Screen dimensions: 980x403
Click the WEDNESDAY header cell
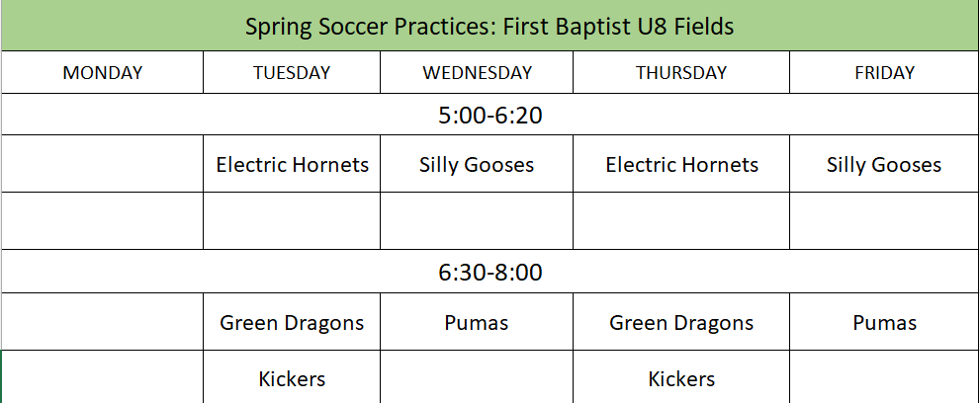(x=477, y=73)
